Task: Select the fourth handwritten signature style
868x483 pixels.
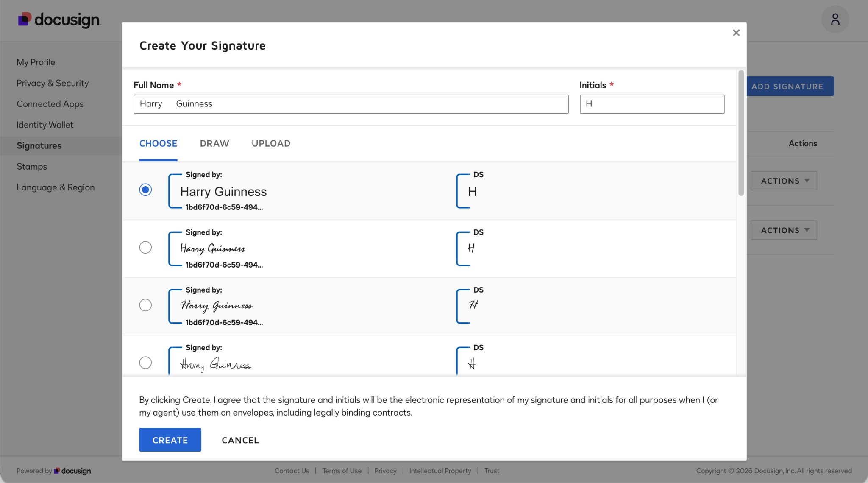Action: [x=145, y=363]
